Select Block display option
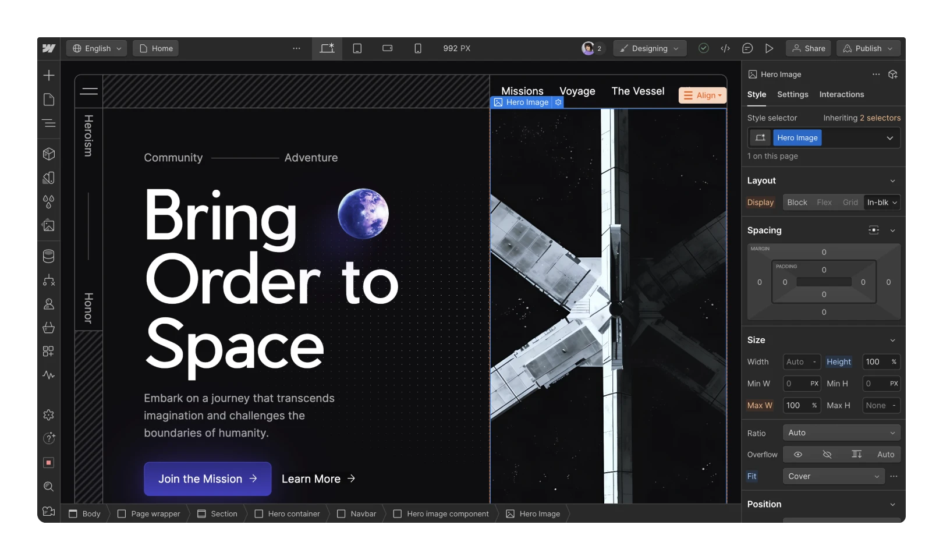The height and width of the screenshot is (560, 943). (797, 203)
